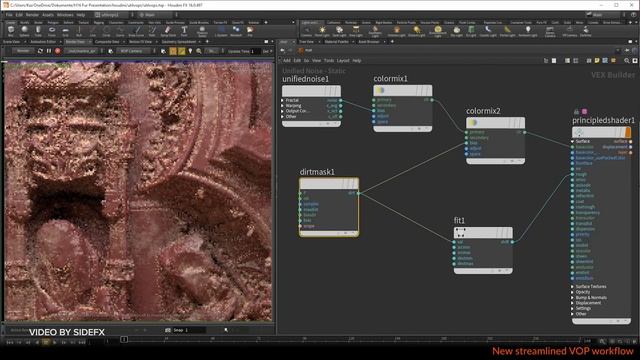This screenshot has height=360, width=640.
Task: Add an Area Light from shelf
Action: click(356, 31)
